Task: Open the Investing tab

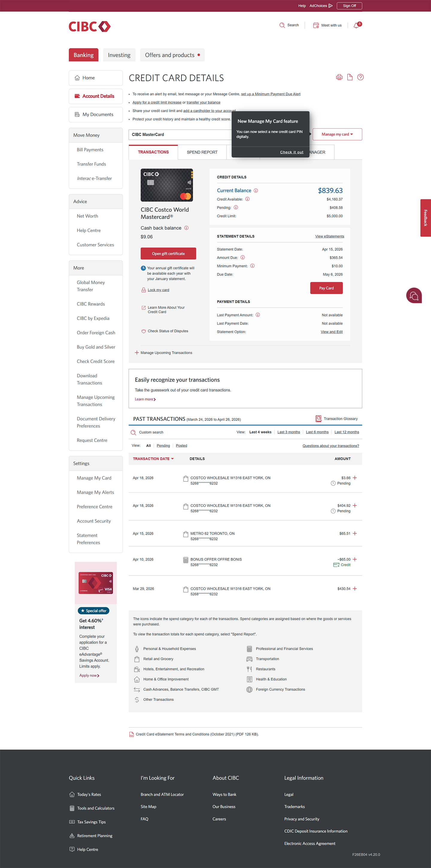Action: 119,55
